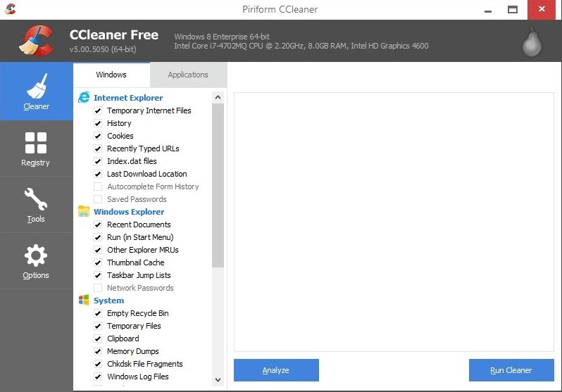Viewport: 562px width, 392px height.
Task: Toggle Last Download Location checkbox
Action: tap(98, 174)
